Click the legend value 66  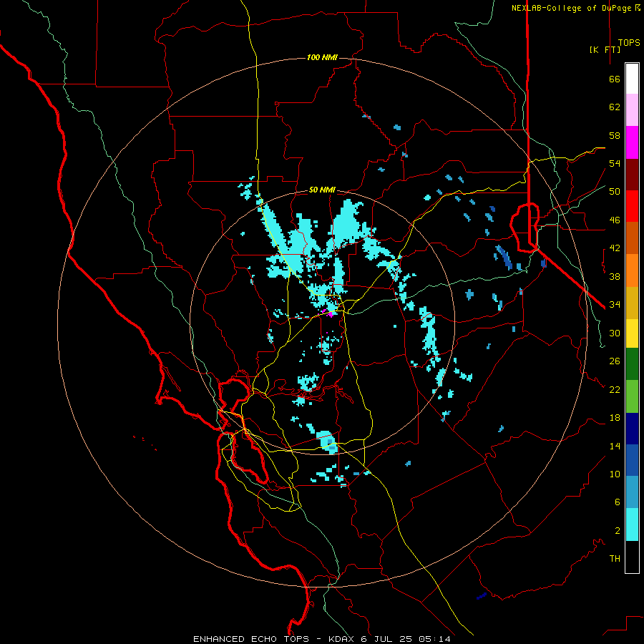615,79
